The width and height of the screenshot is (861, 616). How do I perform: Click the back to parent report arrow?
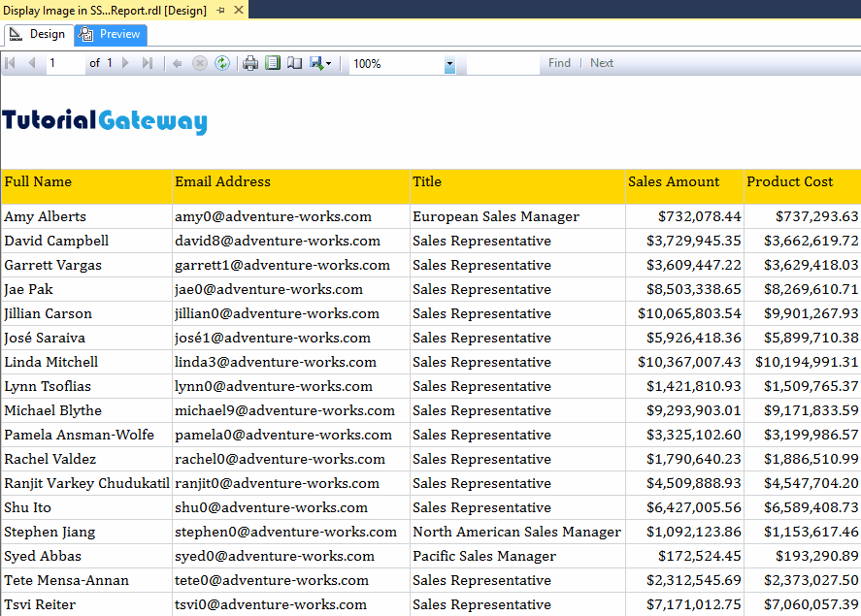pos(178,63)
